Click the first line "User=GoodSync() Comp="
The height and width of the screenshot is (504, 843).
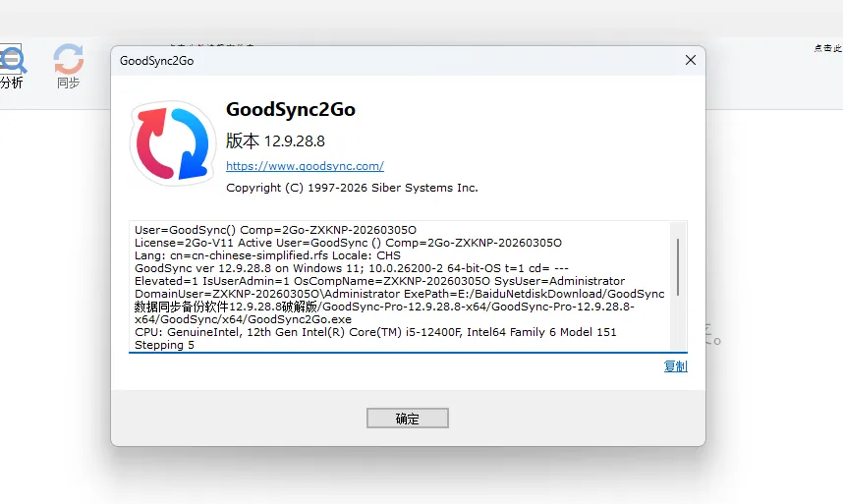click(x=275, y=230)
